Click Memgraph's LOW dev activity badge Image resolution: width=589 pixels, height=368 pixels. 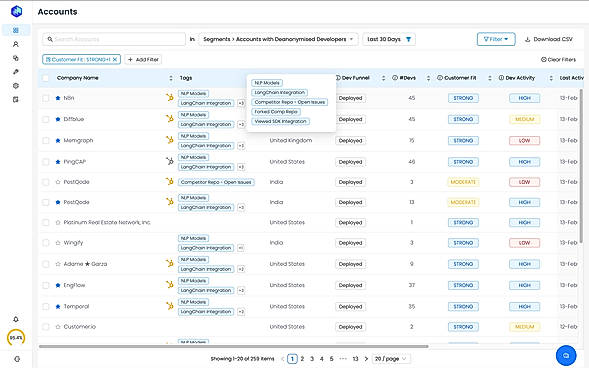coord(524,140)
